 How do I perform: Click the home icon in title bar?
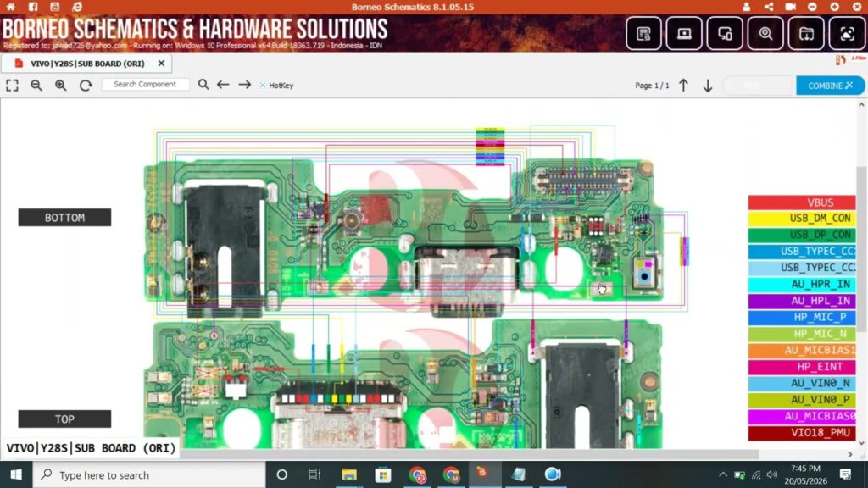point(10,7)
